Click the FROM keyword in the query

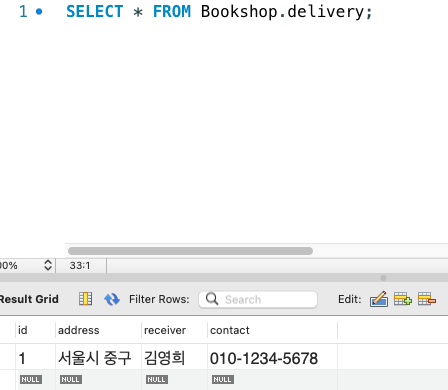tap(172, 12)
